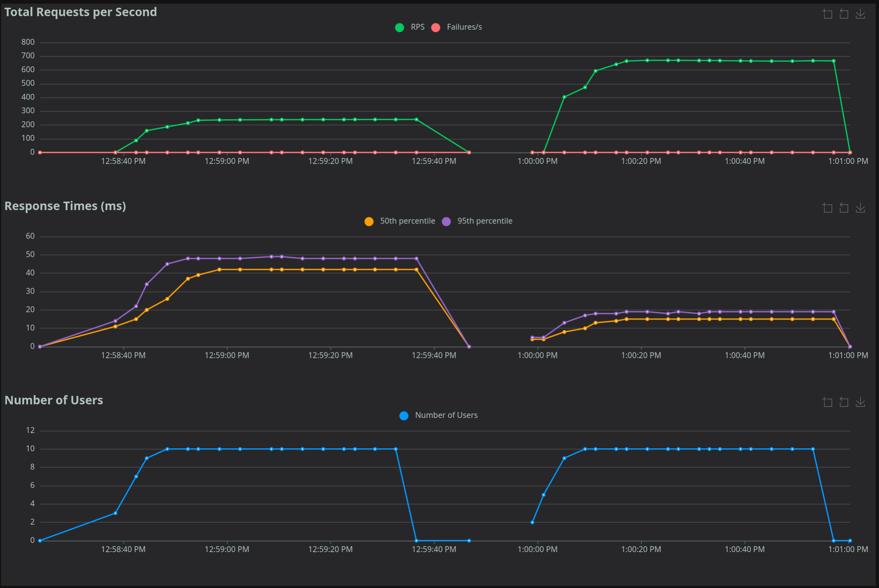The image size is (879, 588).
Task: Download Number of Users chart image
Action: 860,402
